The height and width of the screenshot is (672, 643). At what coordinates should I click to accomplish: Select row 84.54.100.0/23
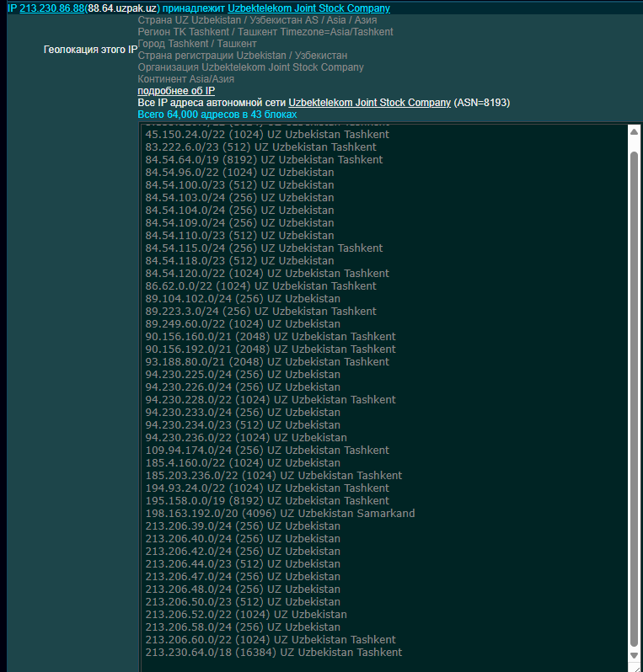click(x=239, y=184)
